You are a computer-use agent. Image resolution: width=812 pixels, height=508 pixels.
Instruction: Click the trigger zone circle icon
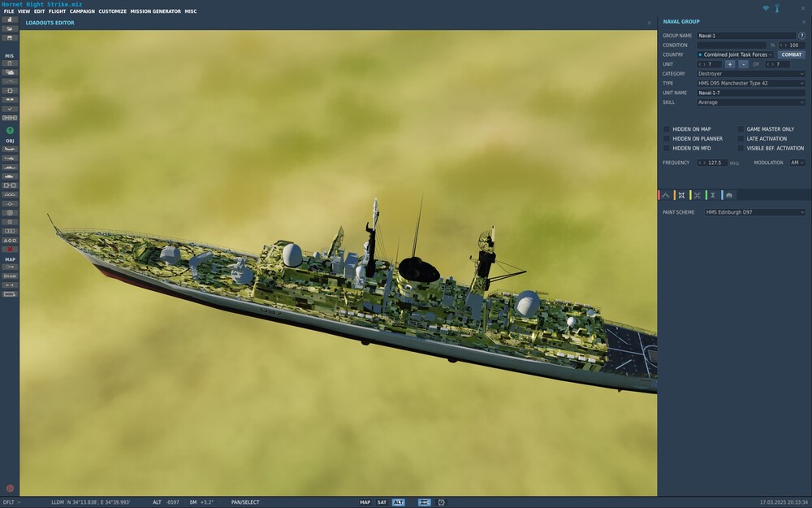[10, 212]
